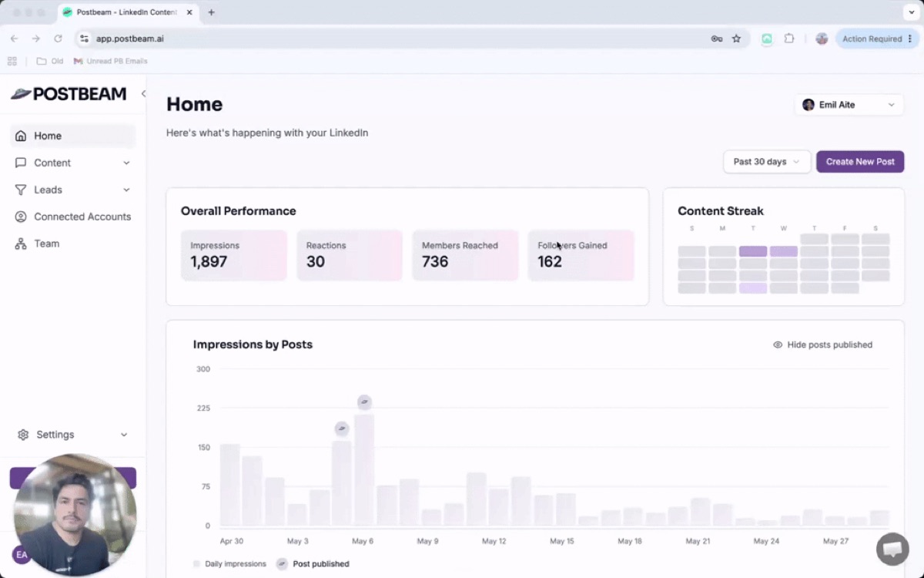
Task: Click the Home house icon
Action: 21,136
